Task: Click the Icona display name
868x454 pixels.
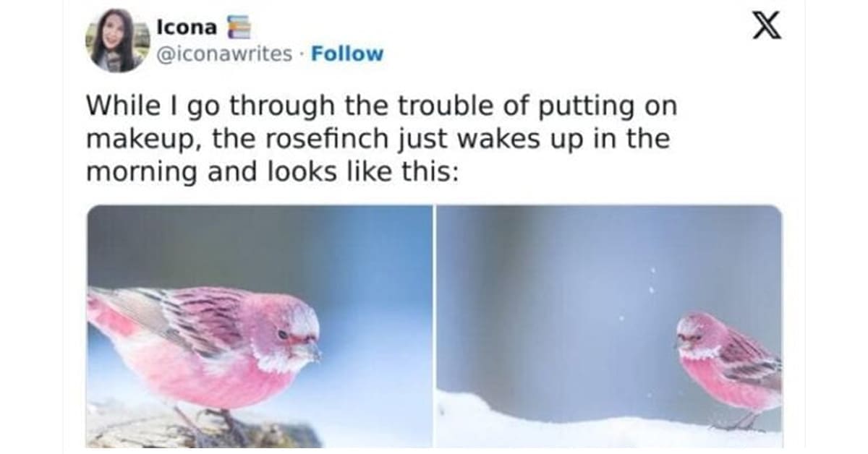Action: [x=186, y=27]
